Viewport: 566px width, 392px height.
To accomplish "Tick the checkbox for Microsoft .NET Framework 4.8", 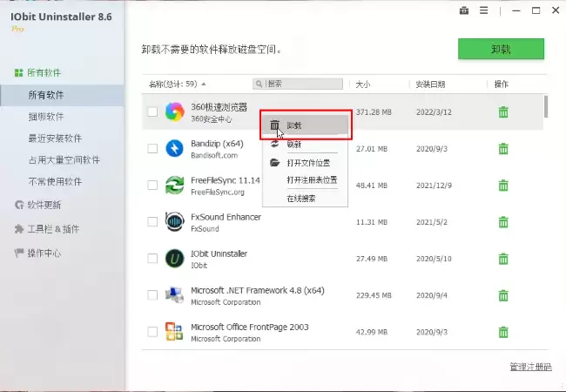I will point(152,295).
